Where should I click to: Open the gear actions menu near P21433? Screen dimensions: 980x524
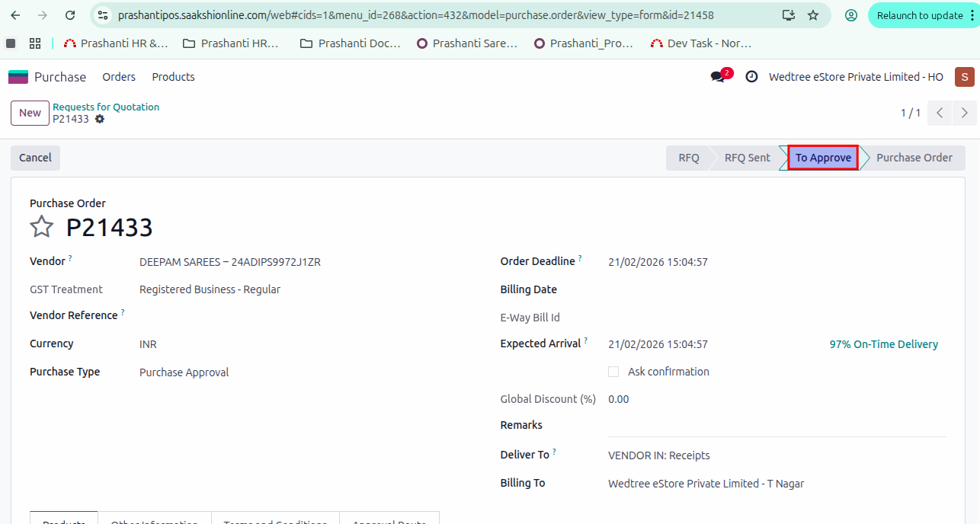100,120
